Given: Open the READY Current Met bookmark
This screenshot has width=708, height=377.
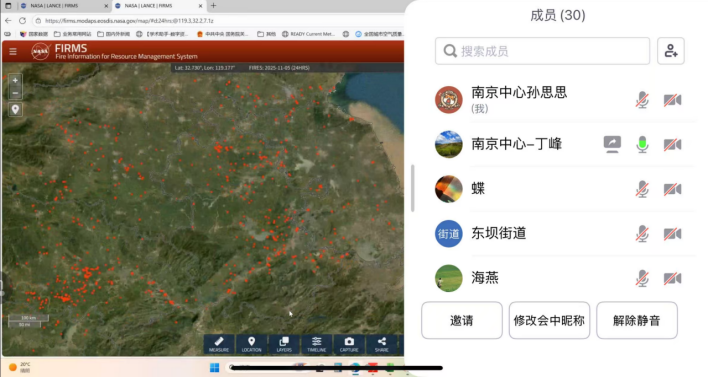Looking at the screenshot, I should coord(308,34).
